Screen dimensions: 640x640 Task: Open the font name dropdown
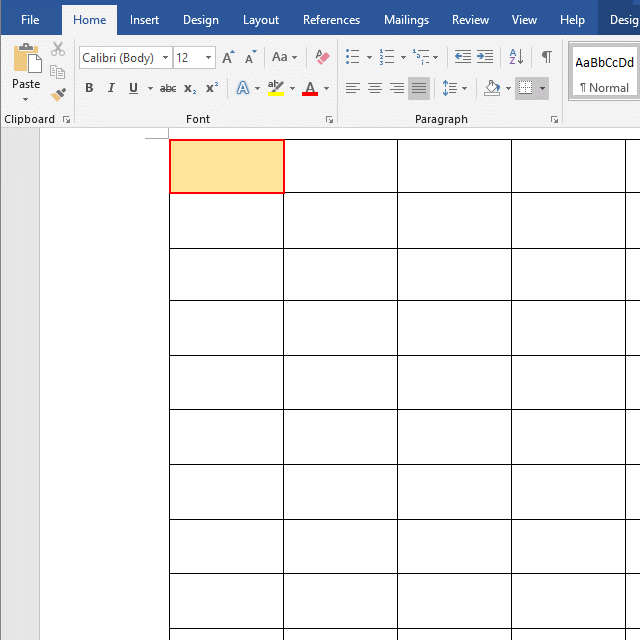165,58
